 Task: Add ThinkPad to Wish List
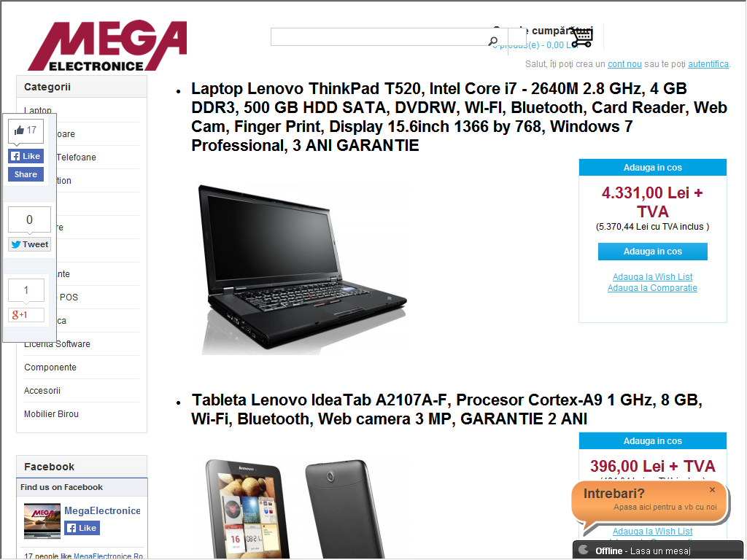(652, 276)
